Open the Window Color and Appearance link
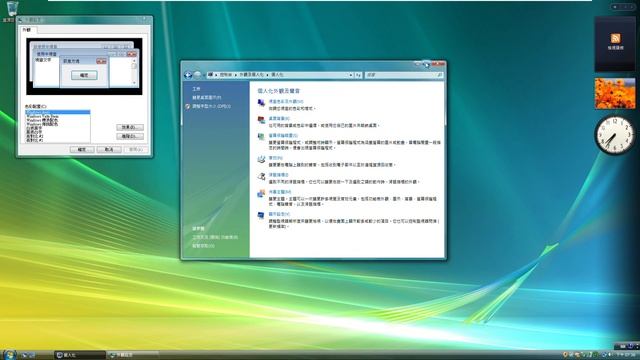 [x=286, y=101]
